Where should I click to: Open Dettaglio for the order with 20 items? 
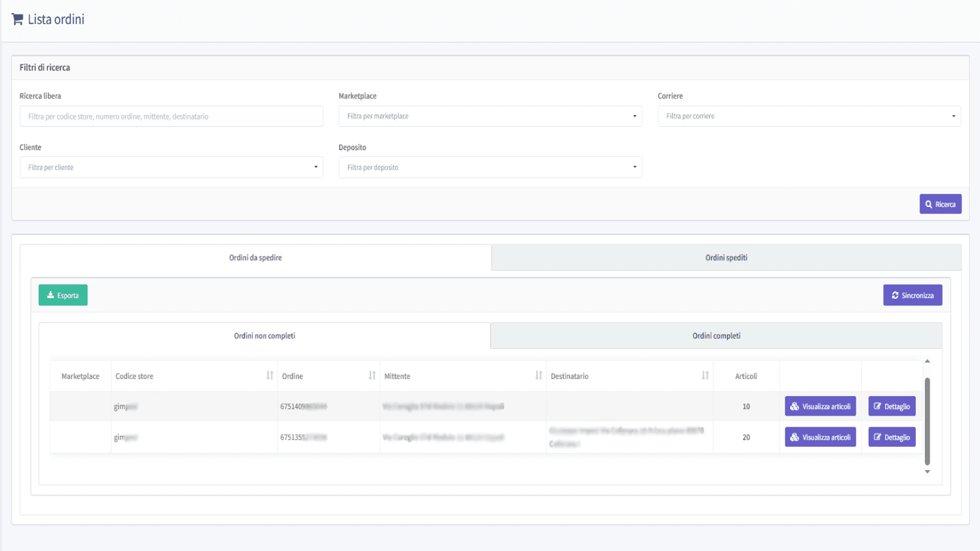892,437
